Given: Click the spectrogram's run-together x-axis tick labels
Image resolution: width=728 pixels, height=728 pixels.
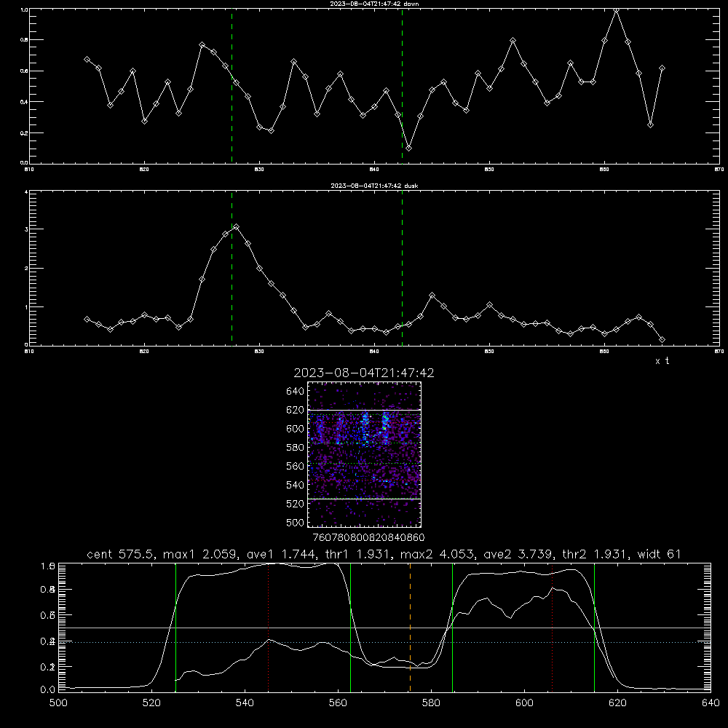Looking at the screenshot, I should click(x=368, y=537).
